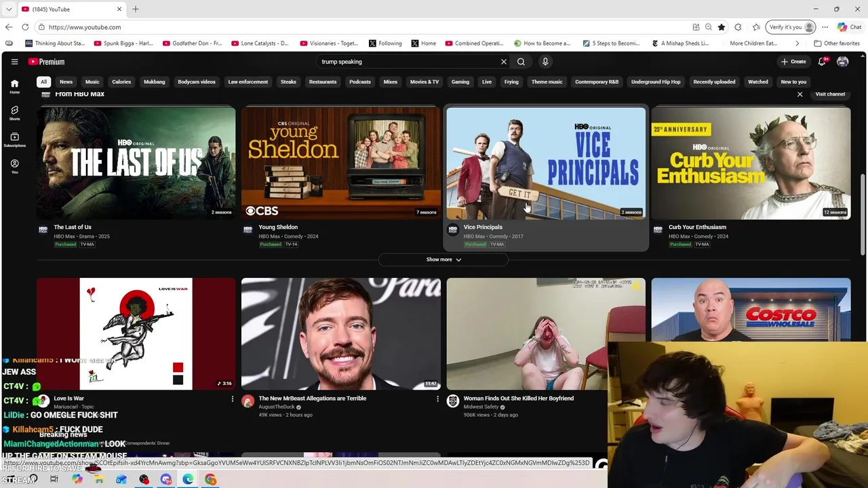Open Copilot Chat in browser toolbar

click(849, 27)
